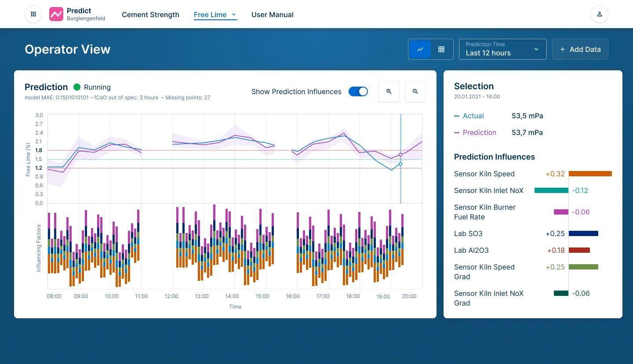Toggle Show Prediction Influences switch
This screenshot has height=364, width=633.
[358, 91]
